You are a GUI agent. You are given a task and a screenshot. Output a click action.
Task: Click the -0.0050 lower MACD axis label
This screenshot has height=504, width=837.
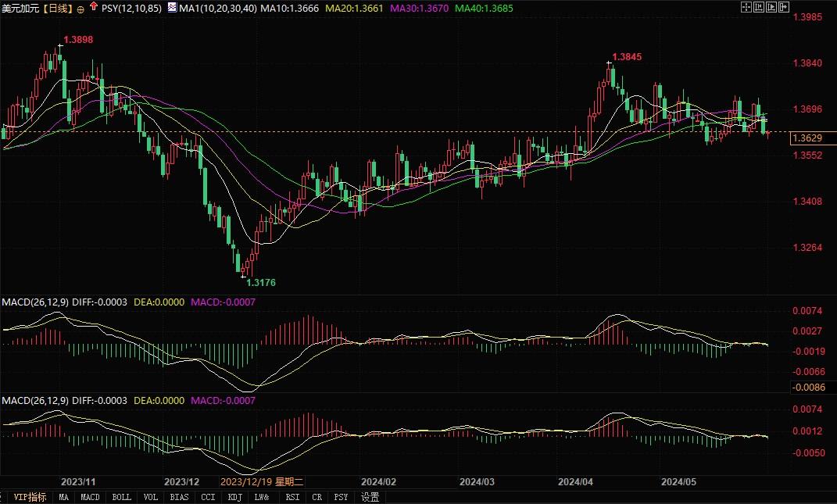(x=809, y=452)
